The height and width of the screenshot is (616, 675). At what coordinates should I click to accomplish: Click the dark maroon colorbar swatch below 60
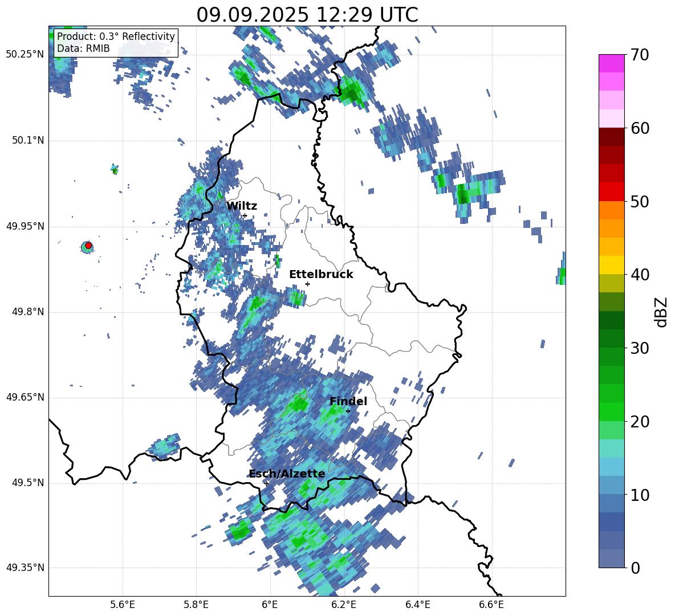point(611,137)
